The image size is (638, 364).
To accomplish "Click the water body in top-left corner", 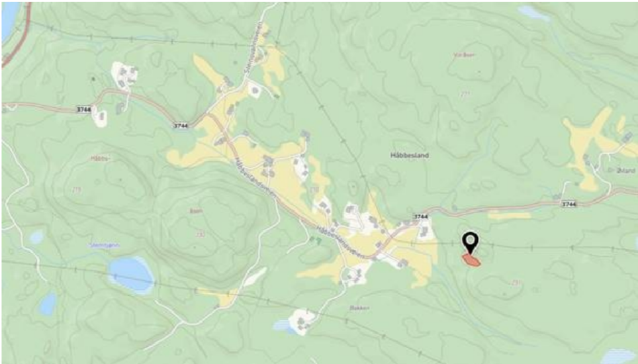I will click(x=10, y=21).
